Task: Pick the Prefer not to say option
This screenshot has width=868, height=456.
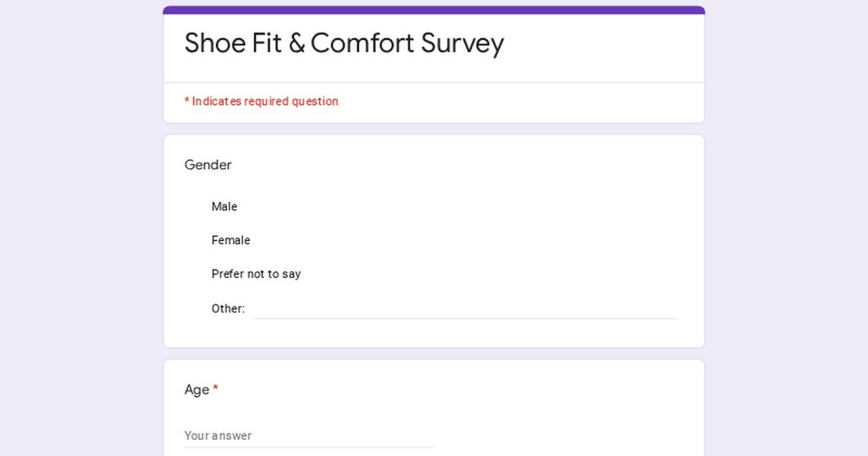Action: (x=256, y=274)
